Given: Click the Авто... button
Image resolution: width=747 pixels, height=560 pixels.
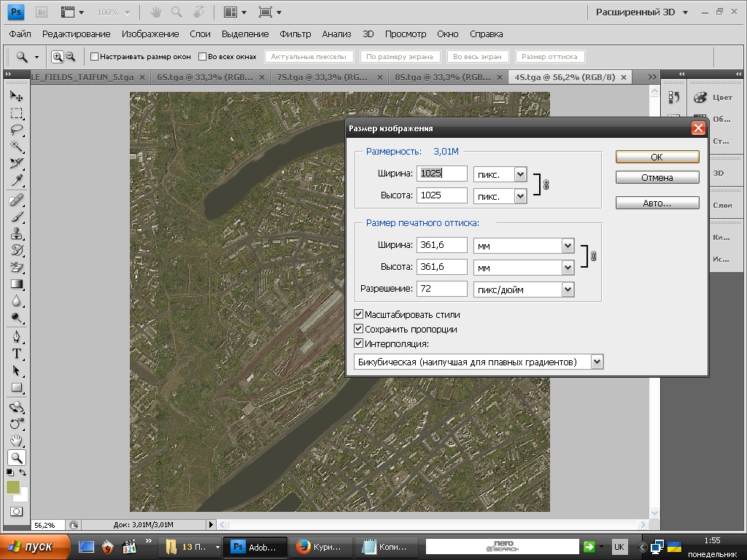Looking at the screenshot, I should pyautogui.click(x=657, y=203).
